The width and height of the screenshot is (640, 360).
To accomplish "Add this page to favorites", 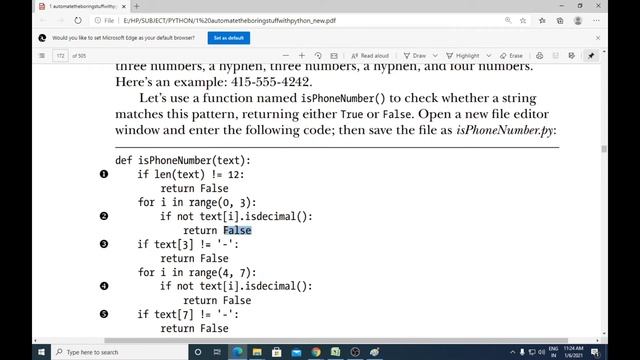I will tap(523, 20).
